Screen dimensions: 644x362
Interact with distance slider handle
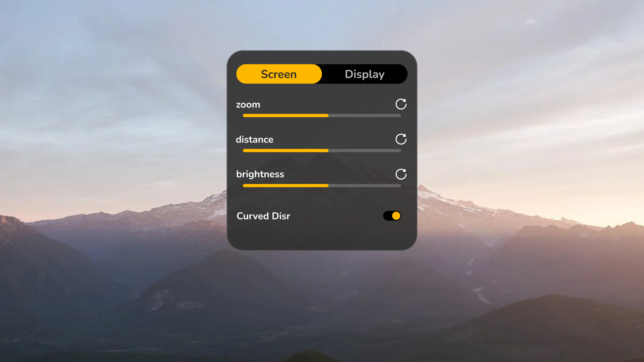[x=328, y=150]
